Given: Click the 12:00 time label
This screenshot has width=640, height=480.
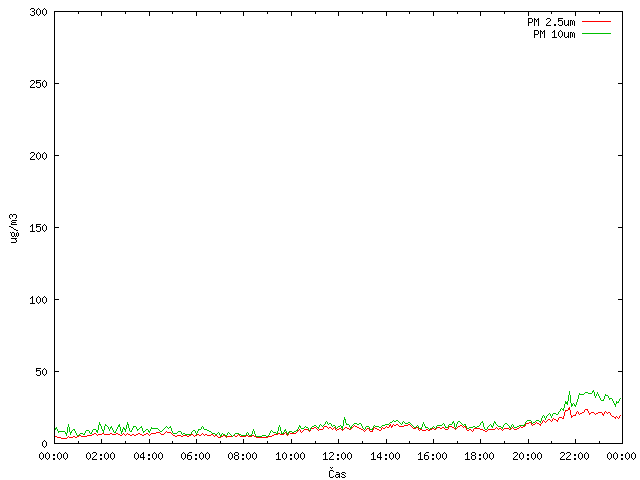Looking at the screenshot, I should coord(337,456).
